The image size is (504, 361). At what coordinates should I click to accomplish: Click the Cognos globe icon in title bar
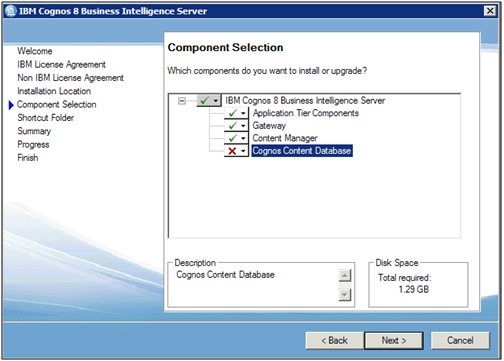(x=11, y=11)
